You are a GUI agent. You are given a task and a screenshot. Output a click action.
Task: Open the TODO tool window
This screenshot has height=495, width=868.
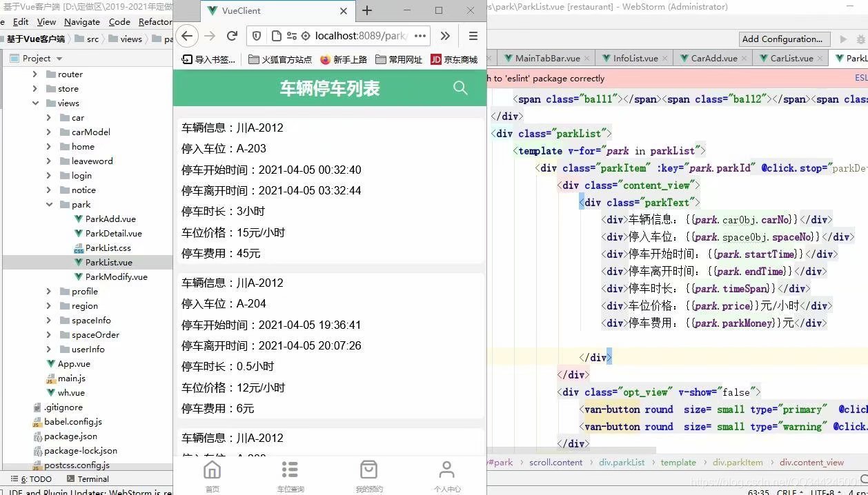click(x=32, y=478)
